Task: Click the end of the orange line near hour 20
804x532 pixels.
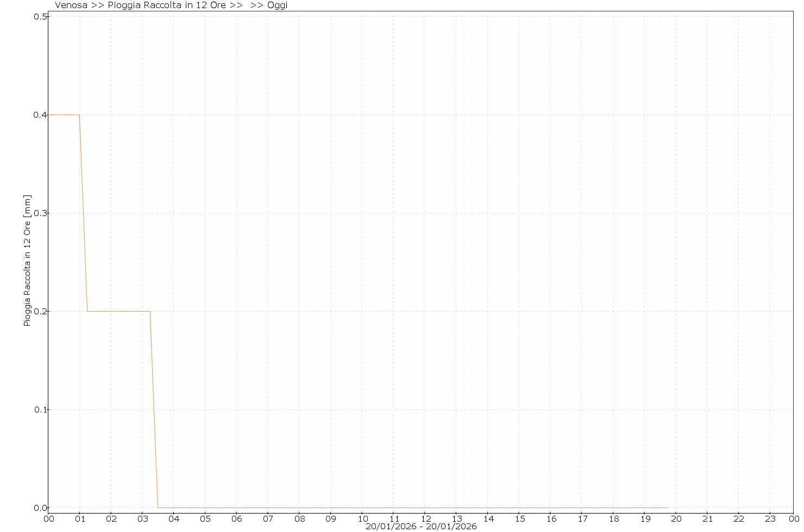Action: click(x=667, y=508)
